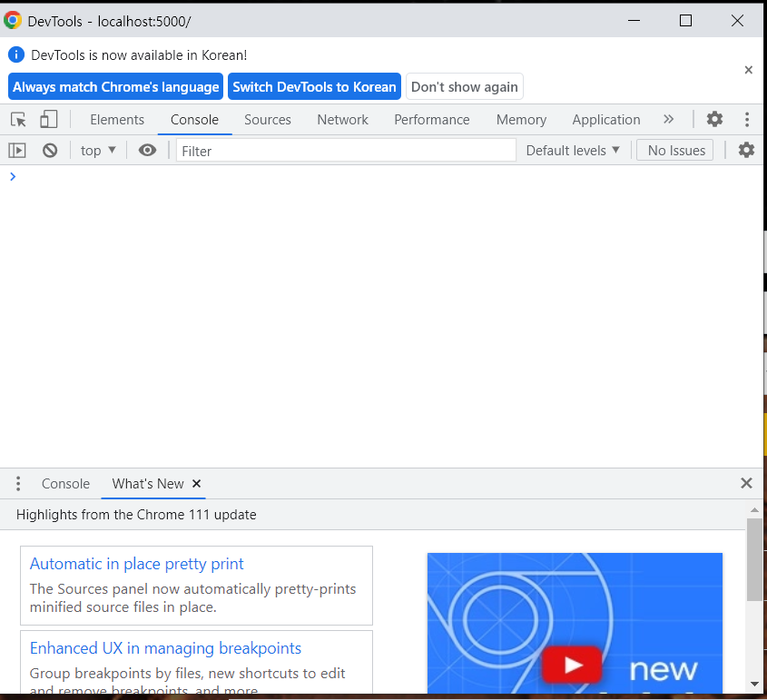Select the Console tab in main toolbar
767x700 pixels.
[x=194, y=120]
